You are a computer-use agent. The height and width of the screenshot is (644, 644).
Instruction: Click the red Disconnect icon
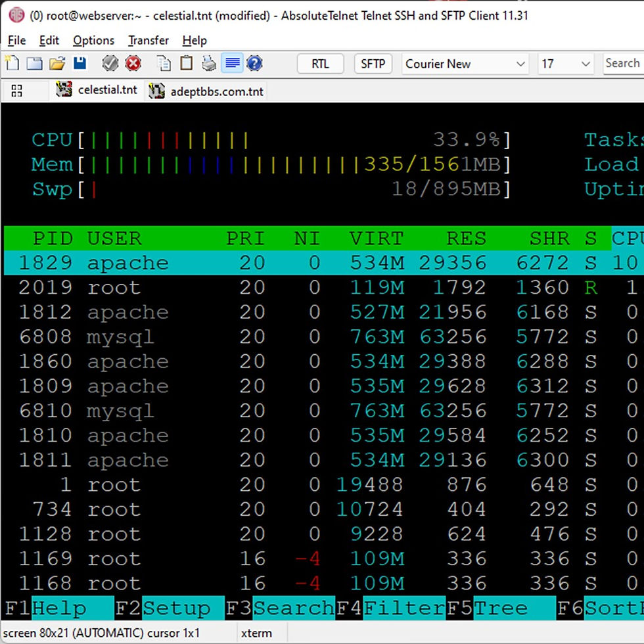coord(133,64)
